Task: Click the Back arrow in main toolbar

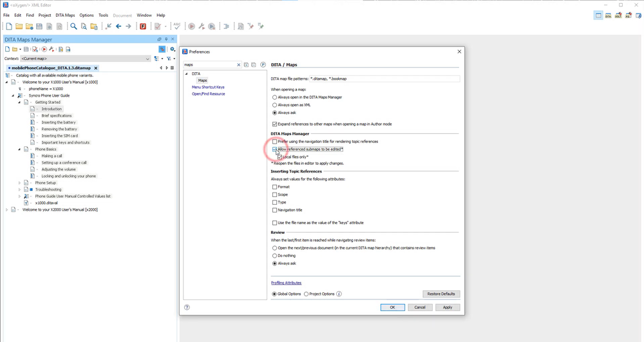Action: 118,26
